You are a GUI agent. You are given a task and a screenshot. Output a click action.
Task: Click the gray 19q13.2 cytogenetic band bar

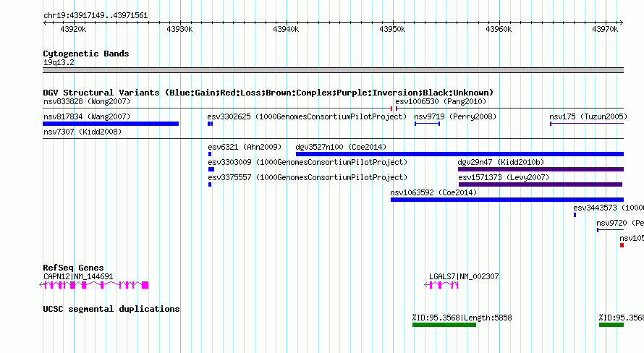click(333, 70)
